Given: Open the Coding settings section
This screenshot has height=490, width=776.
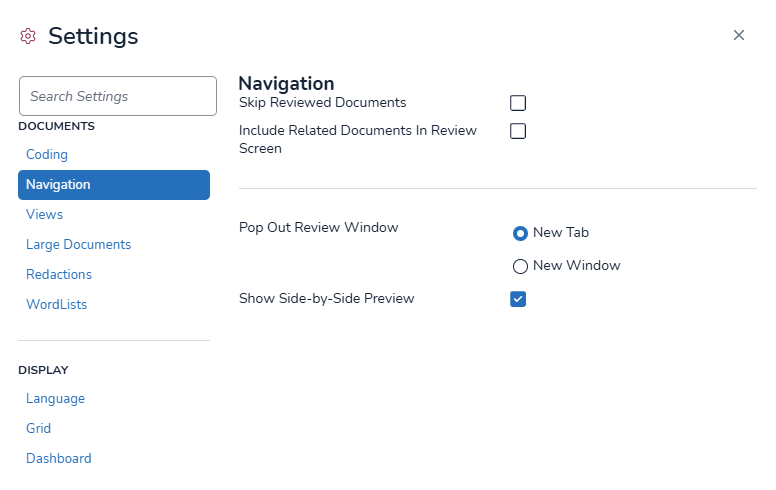Looking at the screenshot, I should pyautogui.click(x=47, y=155).
